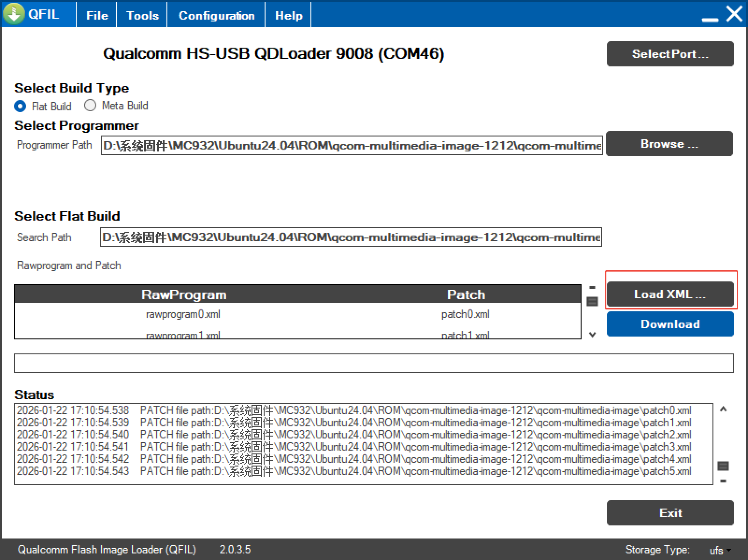This screenshot has height=560, width=748.
Task: Click the download progress bar
Action: [x=374, y=363]
